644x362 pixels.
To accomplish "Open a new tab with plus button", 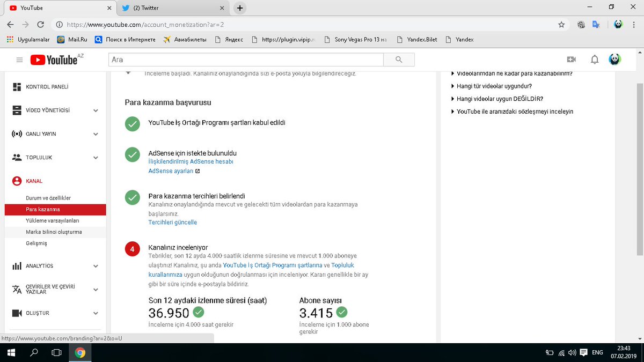I will click(x=240, y=8).
